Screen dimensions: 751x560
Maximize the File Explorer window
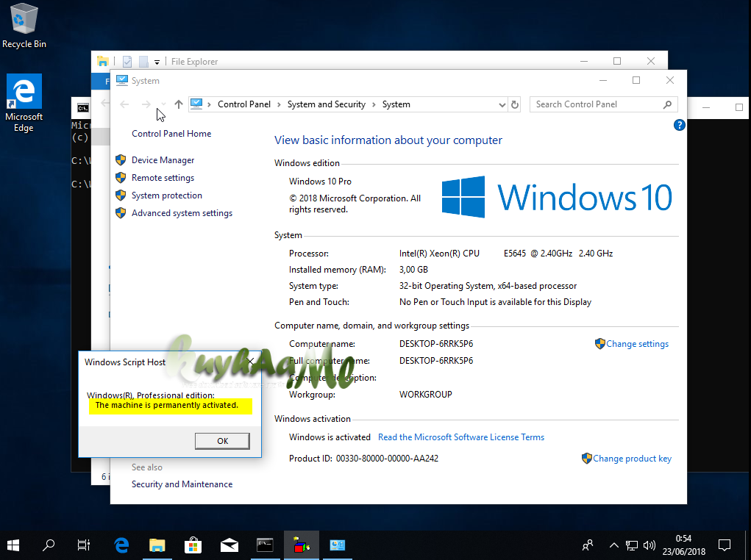click(x=617, y=61)
